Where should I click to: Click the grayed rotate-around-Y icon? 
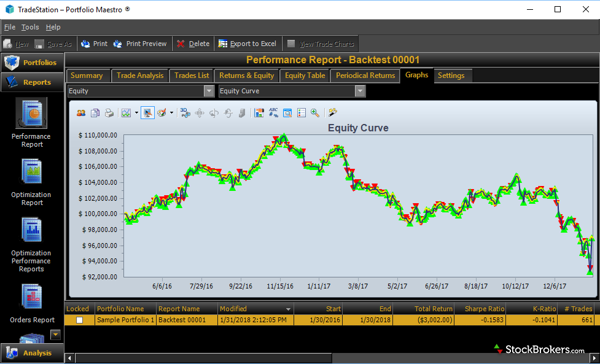point(214,113)
